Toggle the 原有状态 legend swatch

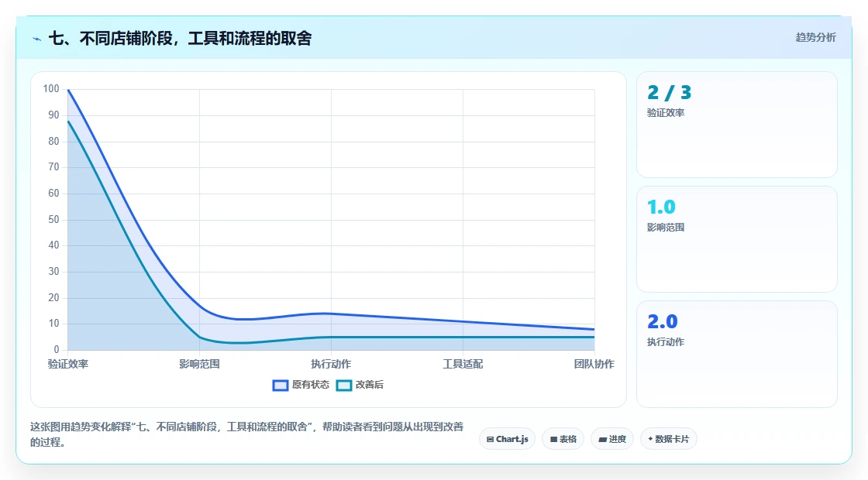(281, 385)
